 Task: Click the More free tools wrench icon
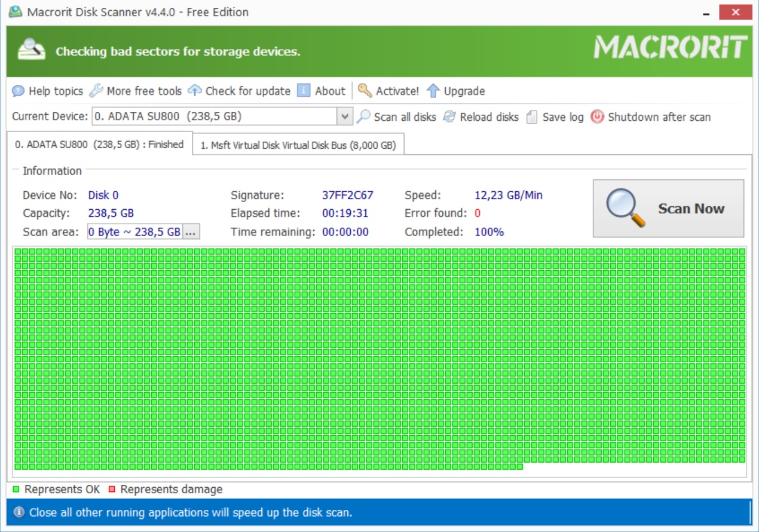[96, 91]
